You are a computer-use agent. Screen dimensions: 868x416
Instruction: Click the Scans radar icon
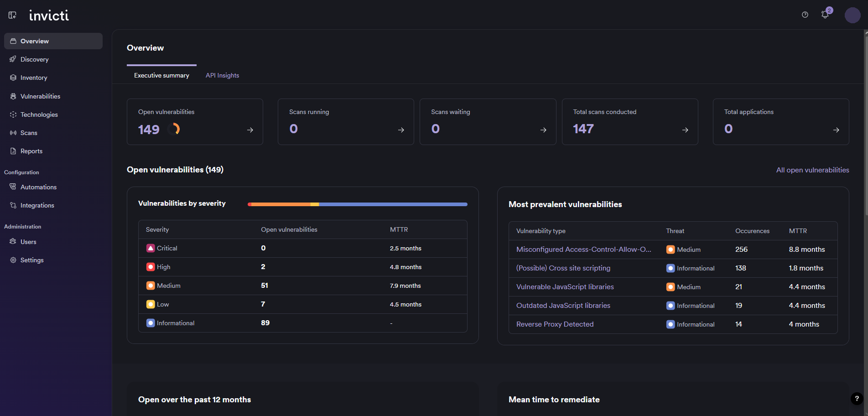pos(13,133)
